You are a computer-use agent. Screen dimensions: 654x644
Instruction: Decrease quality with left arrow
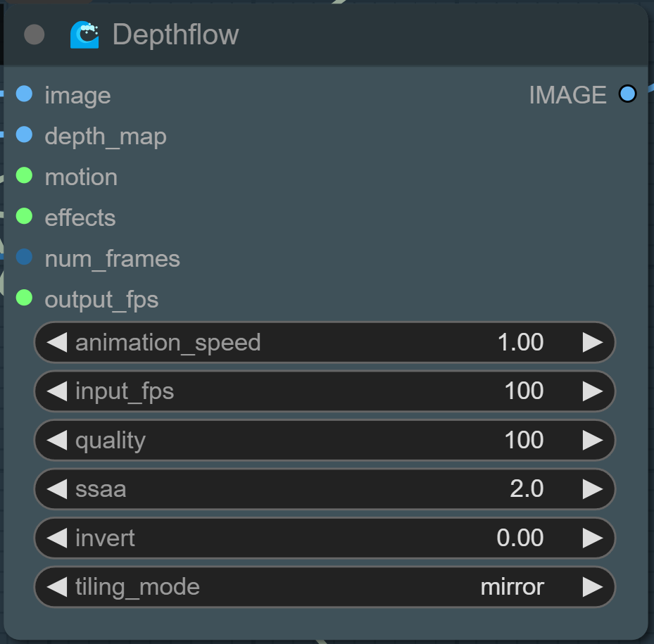click(57, 441)
